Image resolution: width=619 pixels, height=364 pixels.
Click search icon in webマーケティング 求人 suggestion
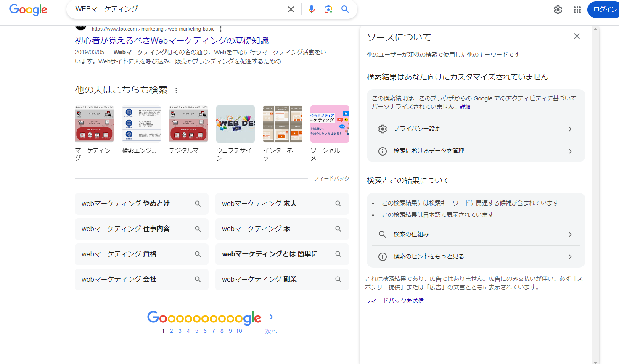[338, 204]
